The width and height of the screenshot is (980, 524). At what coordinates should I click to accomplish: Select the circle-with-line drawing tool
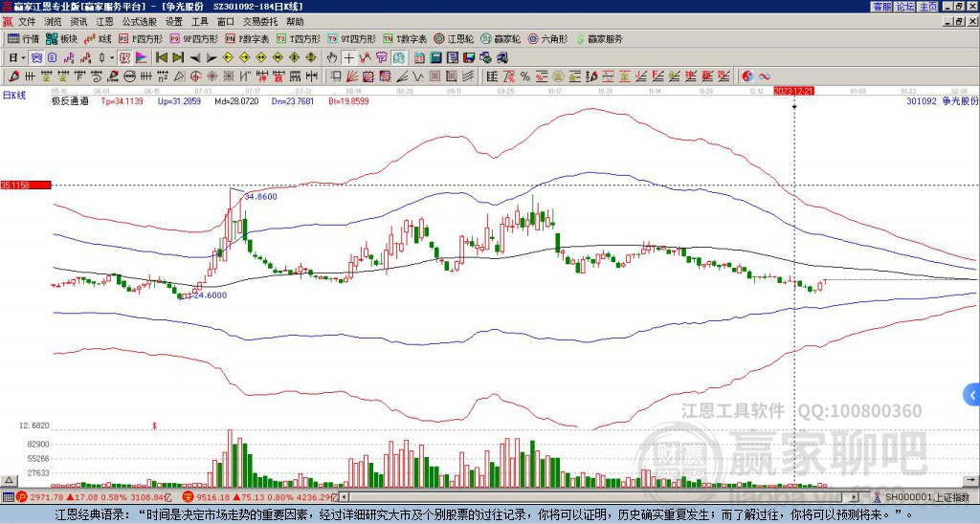click(x=129, y=76)
